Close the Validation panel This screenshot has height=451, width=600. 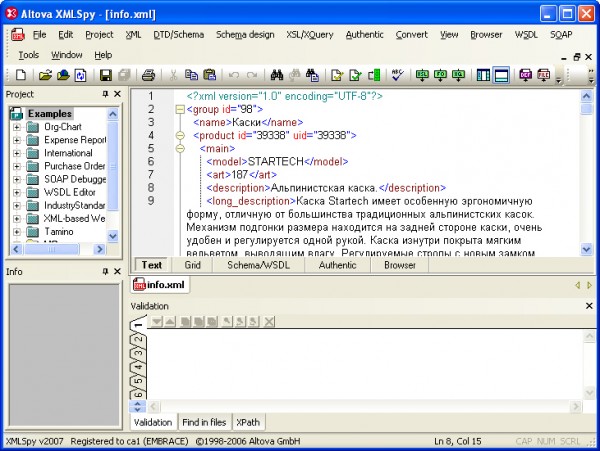click(588, 306)
